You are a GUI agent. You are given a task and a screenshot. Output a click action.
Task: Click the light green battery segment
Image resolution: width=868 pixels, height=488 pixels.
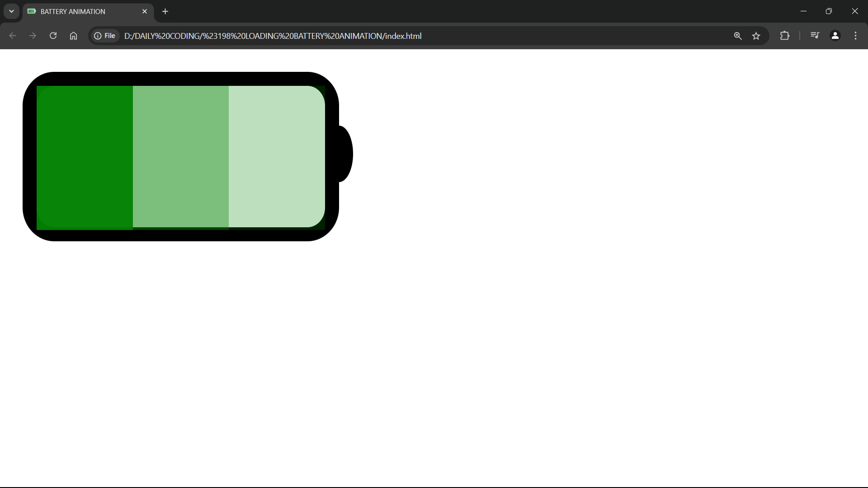[276, 156]
